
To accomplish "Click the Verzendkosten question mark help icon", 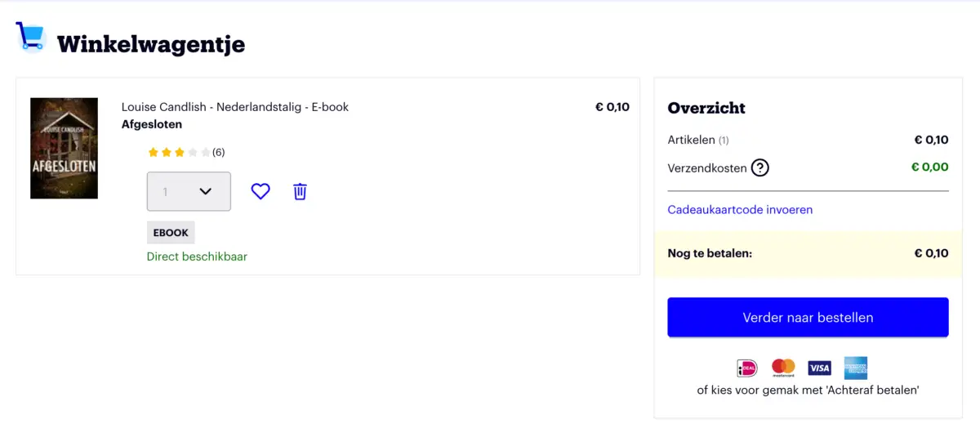I will pyautogui.click(x=760, y=167).
